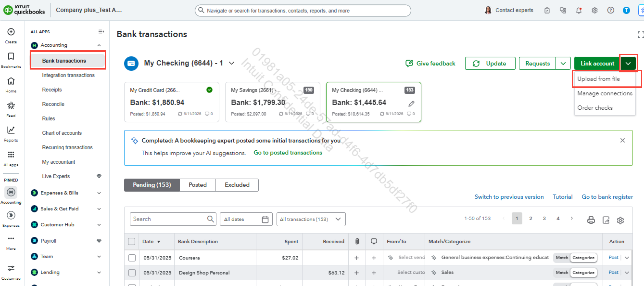Image resolution: width=644 pixels, height=286 pixels.
Task: Open the Tutorial link
Action: pos(563,197)
